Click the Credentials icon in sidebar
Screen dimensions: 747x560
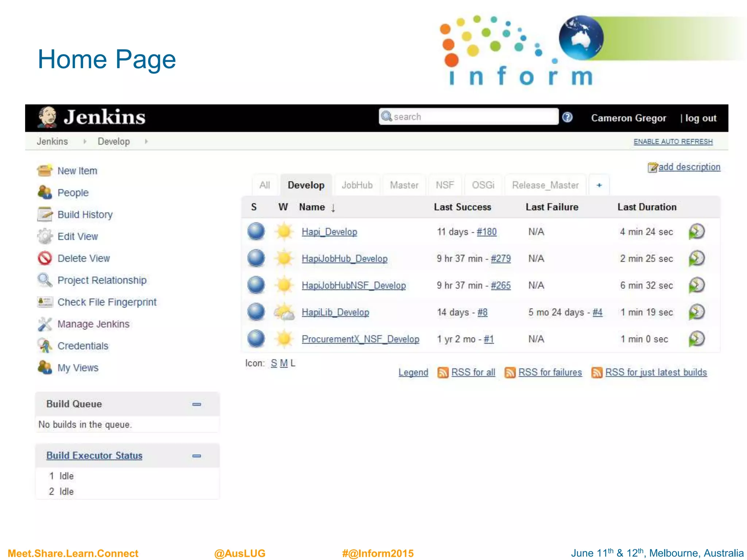point(45,346)
